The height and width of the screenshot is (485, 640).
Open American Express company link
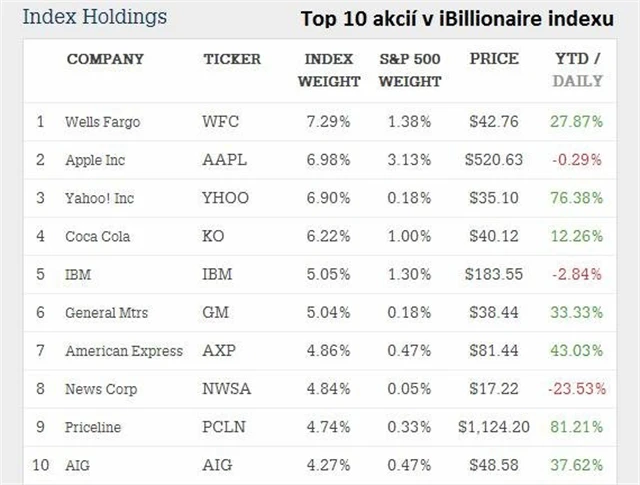tap(124, 351)
